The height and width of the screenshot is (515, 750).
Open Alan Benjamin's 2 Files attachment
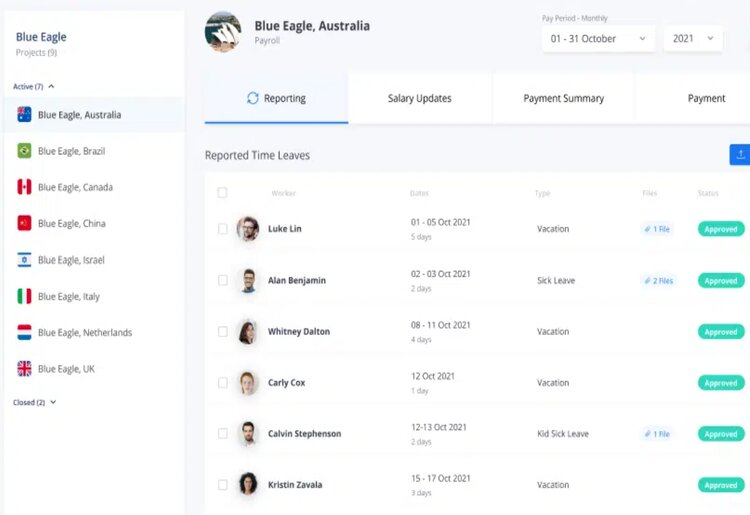[x=658, y=281]
